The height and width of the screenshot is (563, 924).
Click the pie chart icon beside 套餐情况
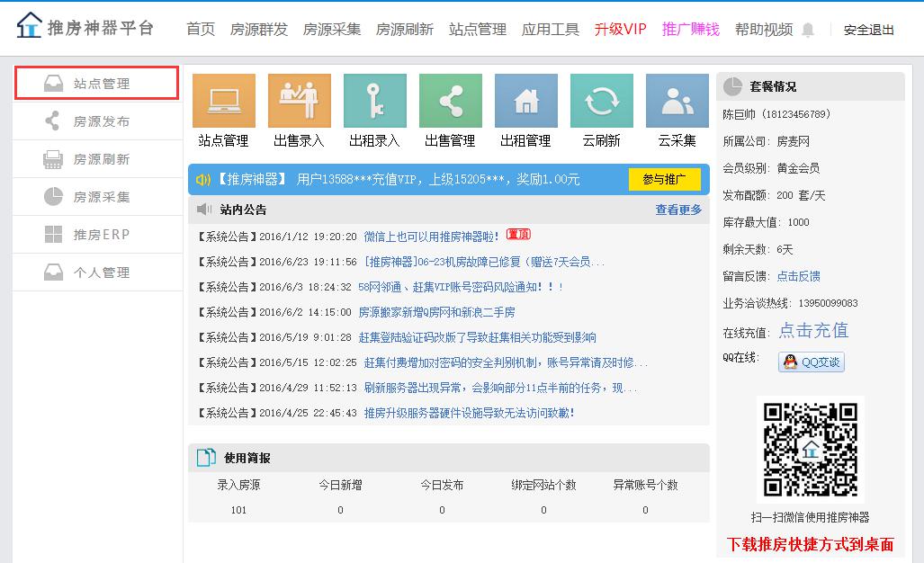(732, 86)
